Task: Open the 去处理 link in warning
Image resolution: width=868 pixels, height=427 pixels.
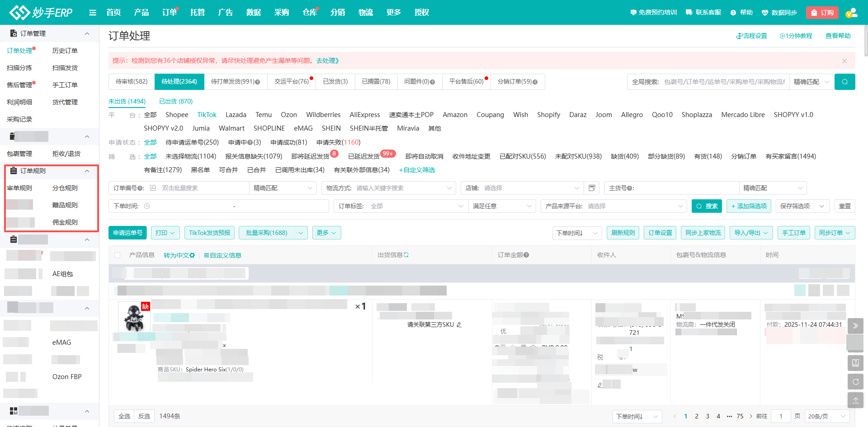Action: [327, 61]
